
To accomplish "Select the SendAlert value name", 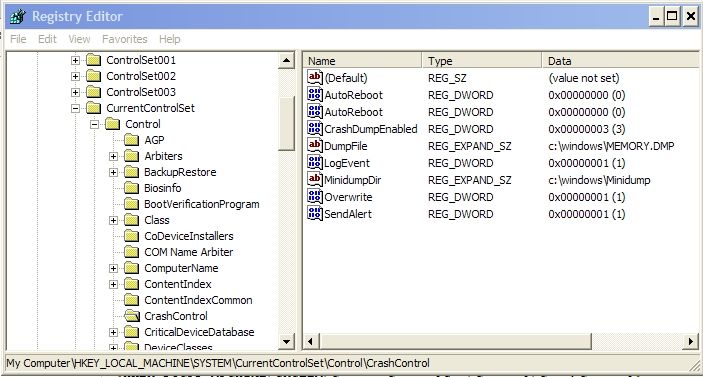I will (x=348, y=214).
